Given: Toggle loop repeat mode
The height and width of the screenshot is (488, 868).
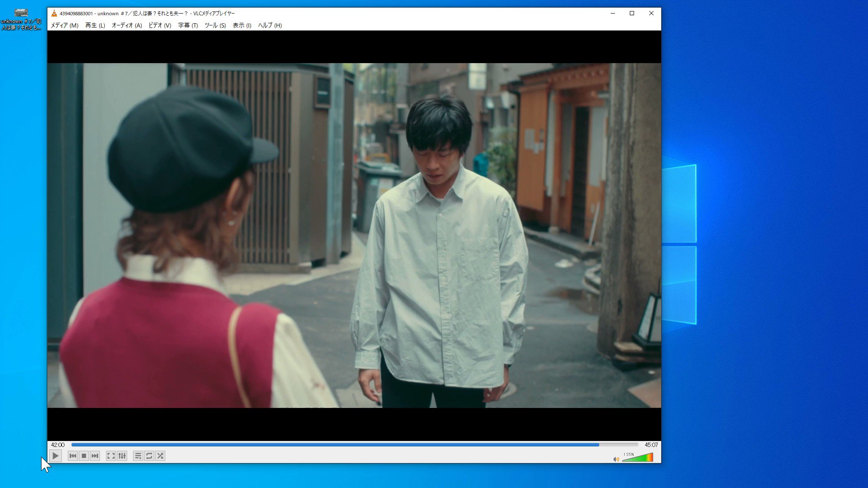Looking at the screenshot, I should [x=149, y=456].
